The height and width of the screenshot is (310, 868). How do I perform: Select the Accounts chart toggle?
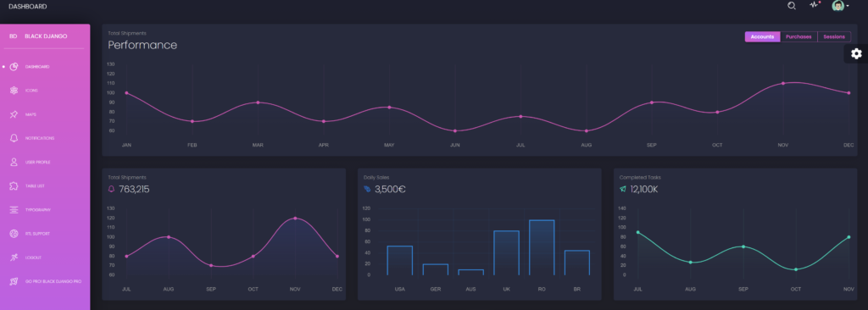[762, 36]
